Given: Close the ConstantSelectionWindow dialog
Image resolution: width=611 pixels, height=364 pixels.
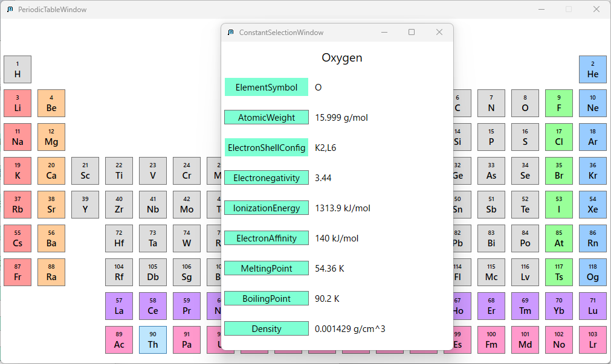Looking at the screenshot, I should (x=439, y=33).
